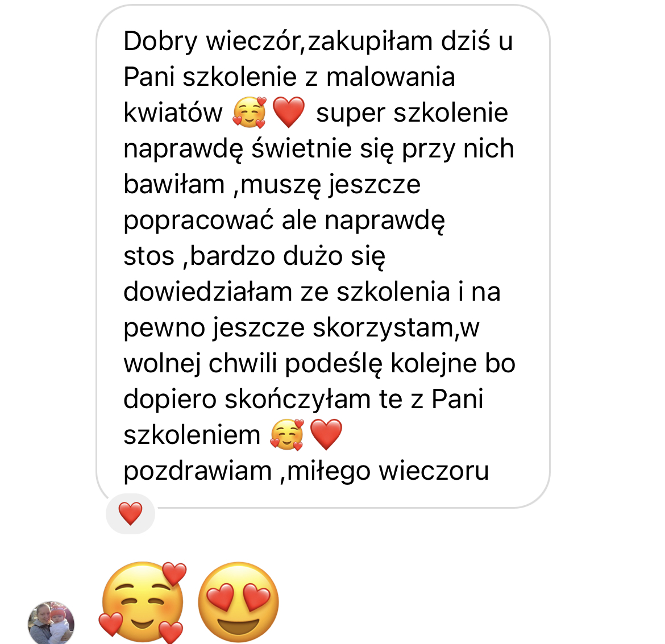Viewport: 665px width, 644px height.
Task: Tap the line "wolnej chwili podeślę kolejne bo"
Action: tap(319, 364)
